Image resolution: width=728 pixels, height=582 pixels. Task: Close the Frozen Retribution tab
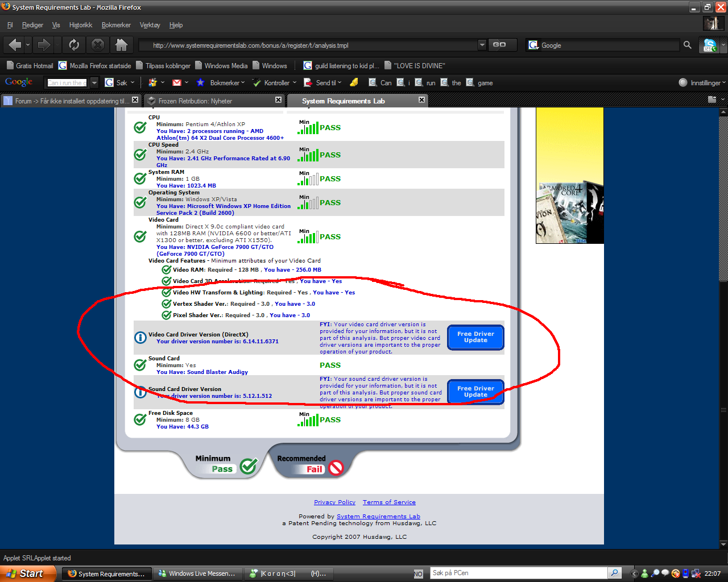click(x=278, y=99)
